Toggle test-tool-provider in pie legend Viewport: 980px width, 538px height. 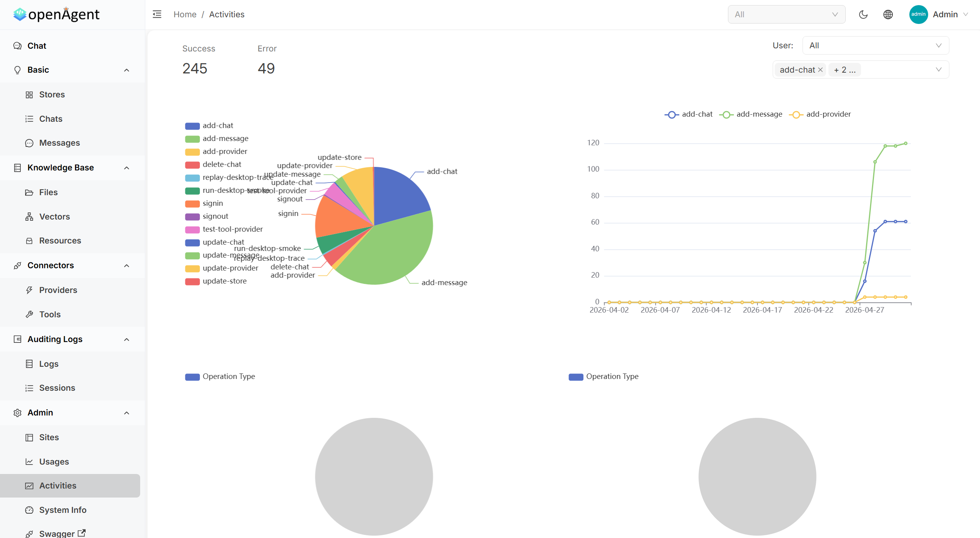click(224, 229)
